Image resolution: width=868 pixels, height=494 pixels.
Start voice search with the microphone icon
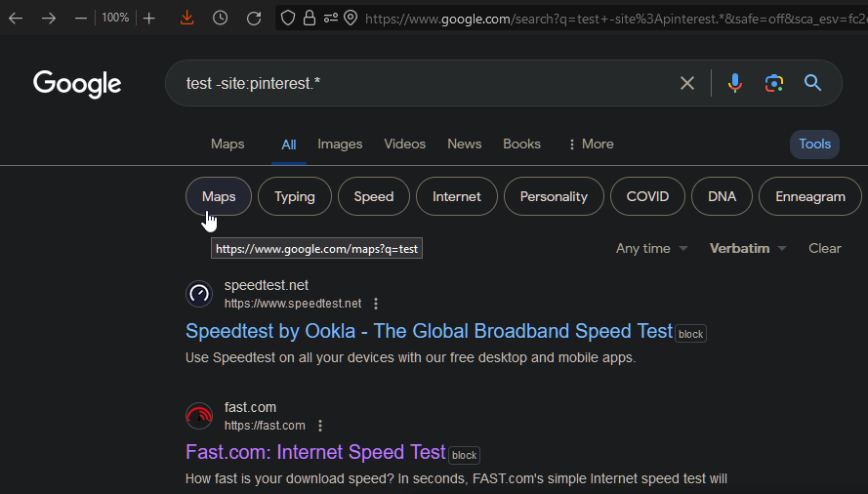735,83
